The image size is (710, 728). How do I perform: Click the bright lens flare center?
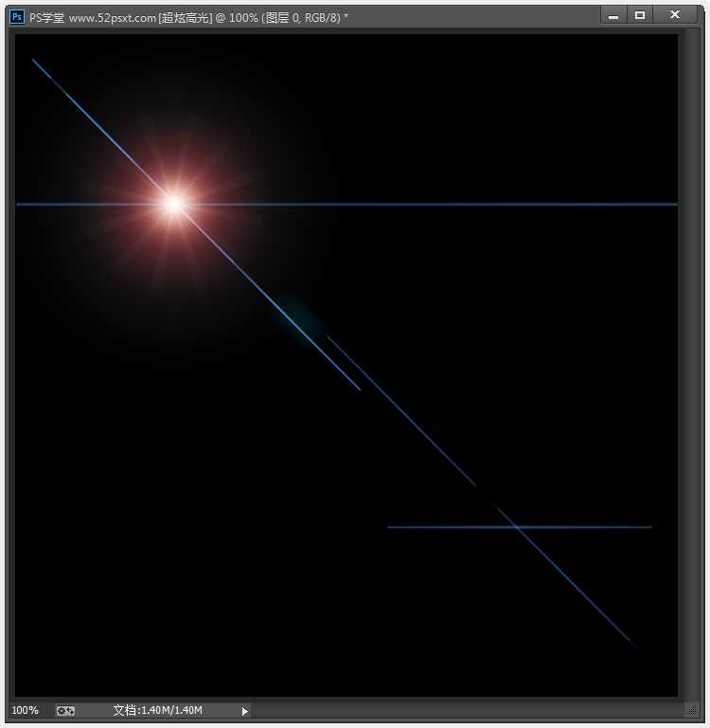pos(174,204)
